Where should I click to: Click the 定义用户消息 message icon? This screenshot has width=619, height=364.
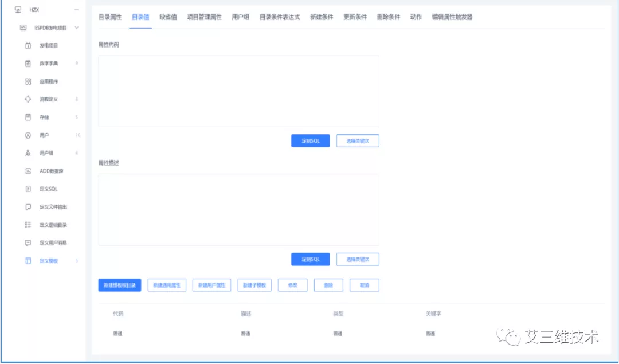coord(28,243)
